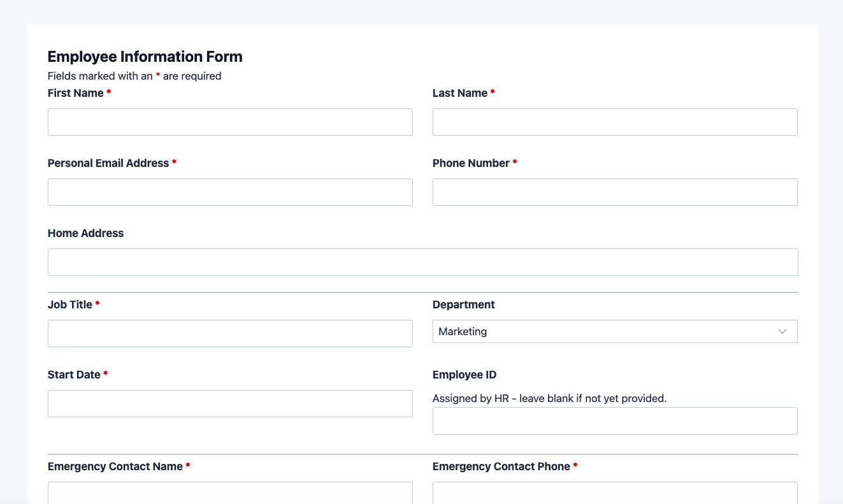The height and width of the screenshot is (504, 843).
Task: Click into the Home Address field
Action: 422,262
